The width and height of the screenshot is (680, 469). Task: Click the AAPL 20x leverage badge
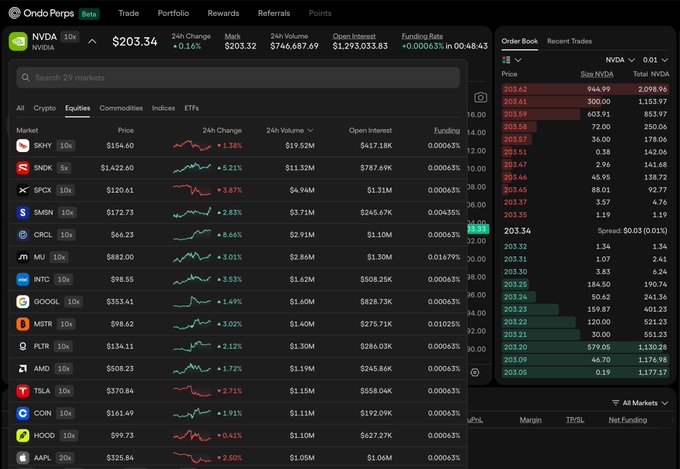pos(65,458)
